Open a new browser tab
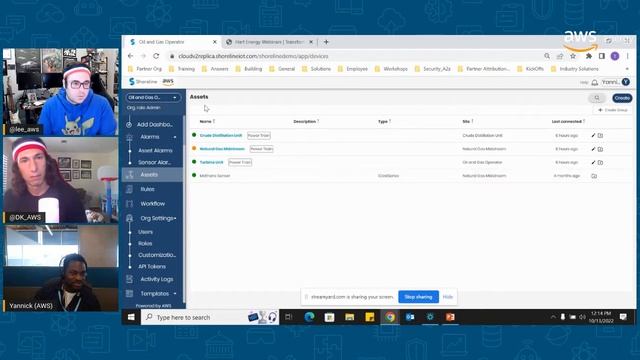Screen dimensions: 640x360 pyautogui.click(x=326, y=42)
